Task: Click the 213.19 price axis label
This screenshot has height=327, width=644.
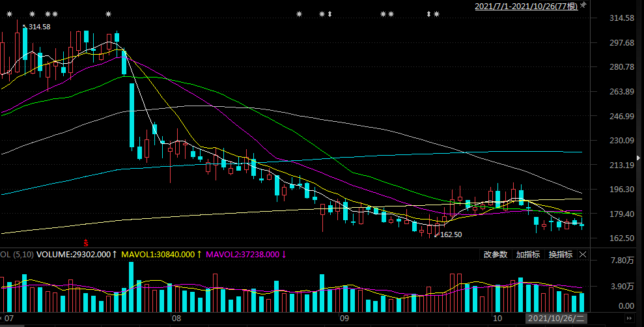Action: pos(622,165)
